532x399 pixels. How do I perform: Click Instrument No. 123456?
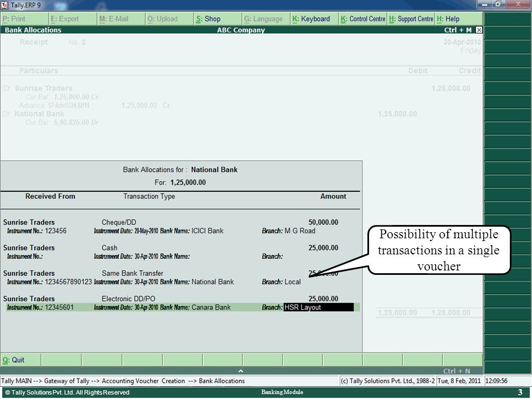point(55,231)
